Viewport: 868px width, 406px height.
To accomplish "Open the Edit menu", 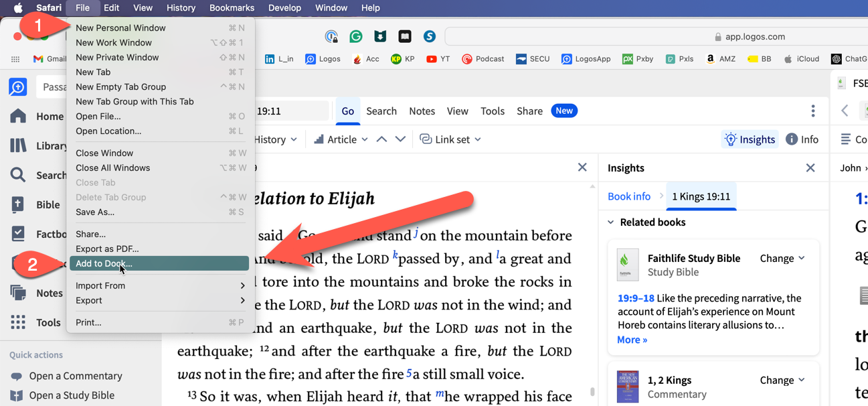I will click(111, 8).
